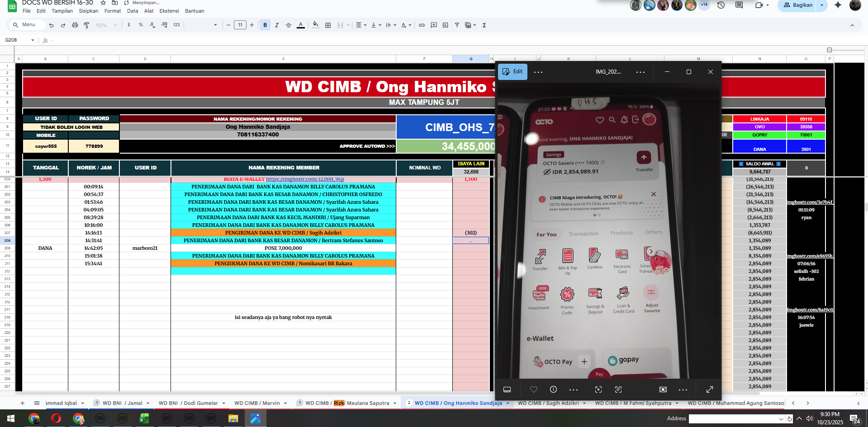Toggle italic formatting
Viewport: 868px width, 427px height.
[x=277, y=25]
